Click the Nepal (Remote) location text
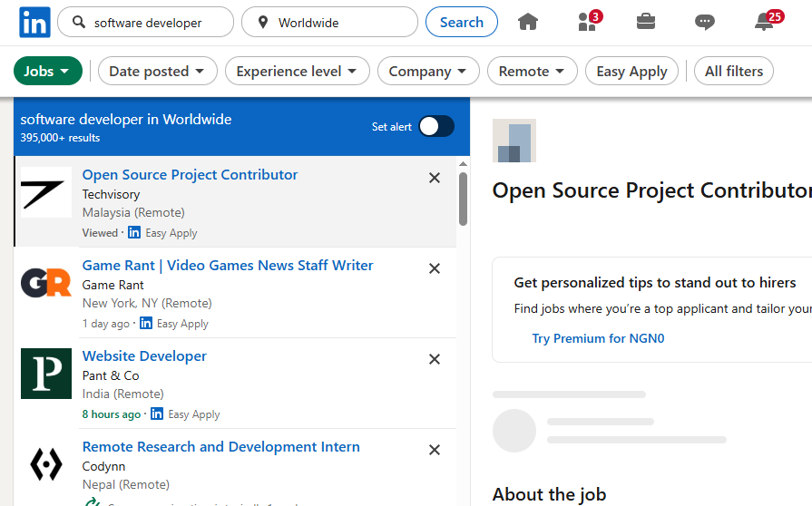This screenshot has width=812, height=506. pos(126,484)
